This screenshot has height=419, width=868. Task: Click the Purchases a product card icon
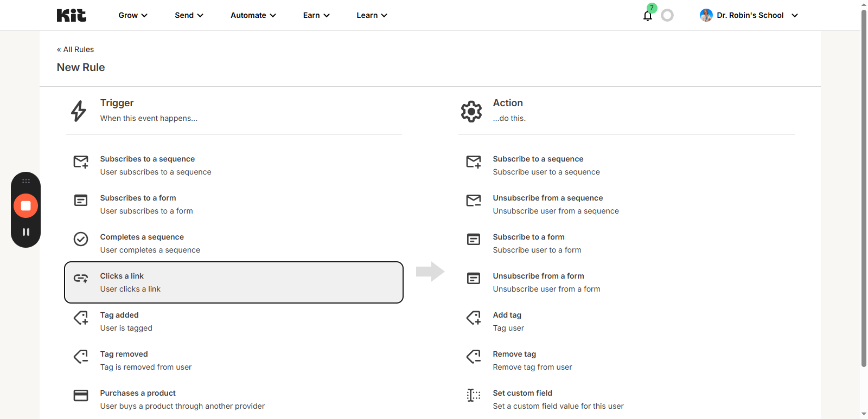(x=81, y=395)
